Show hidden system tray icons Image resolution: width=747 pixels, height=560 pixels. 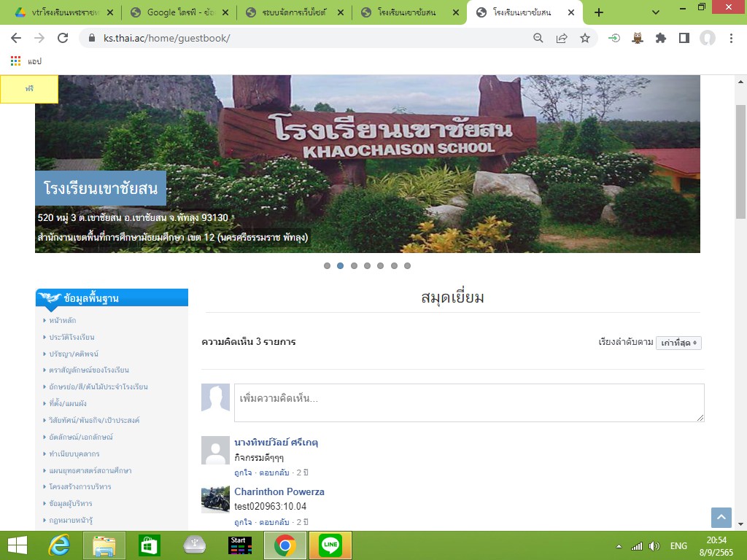pos(619,545)
